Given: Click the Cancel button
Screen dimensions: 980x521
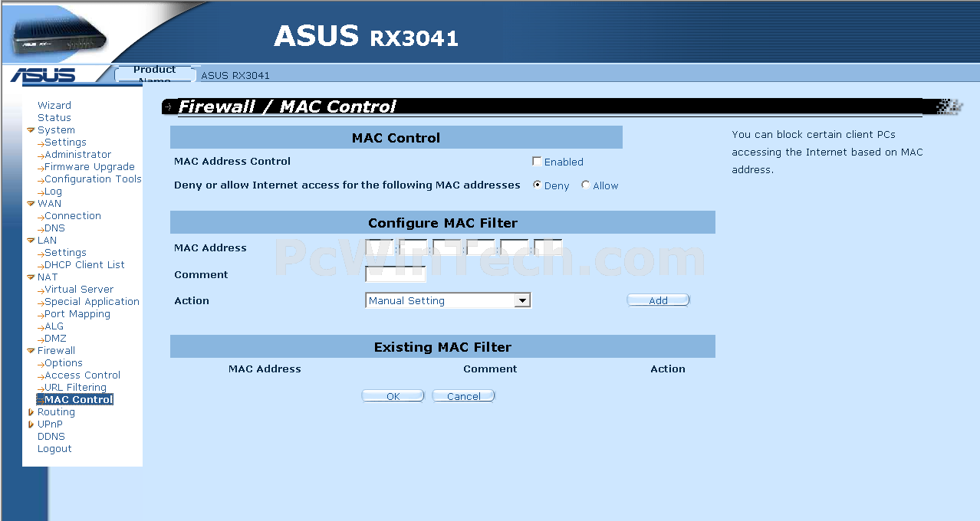Looking at the screenshot, I should pos(463,396).
